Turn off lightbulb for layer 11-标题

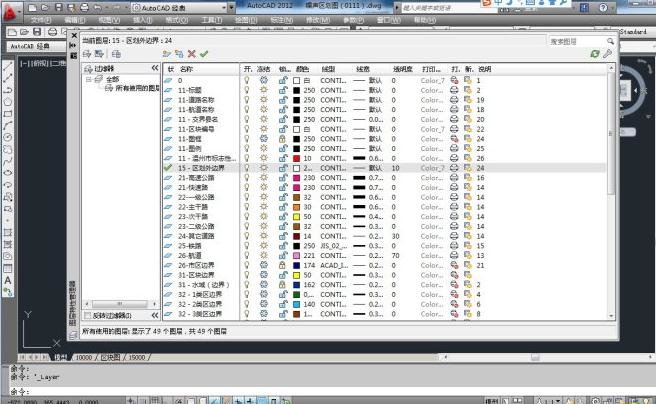(247, 90)
